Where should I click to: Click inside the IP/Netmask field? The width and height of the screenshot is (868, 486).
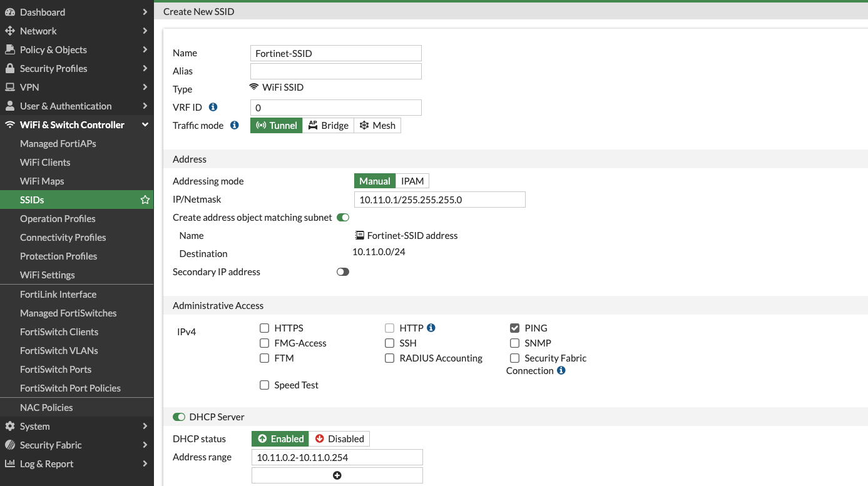(x=439, y=200)
